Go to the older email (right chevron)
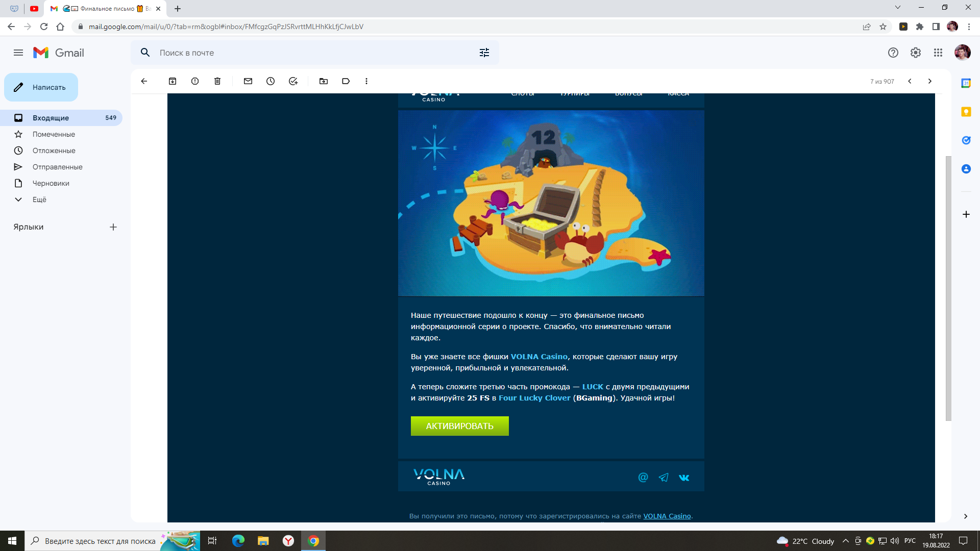Screen dimensions: 980x551 pyautogui.click(x=930, y=81)
